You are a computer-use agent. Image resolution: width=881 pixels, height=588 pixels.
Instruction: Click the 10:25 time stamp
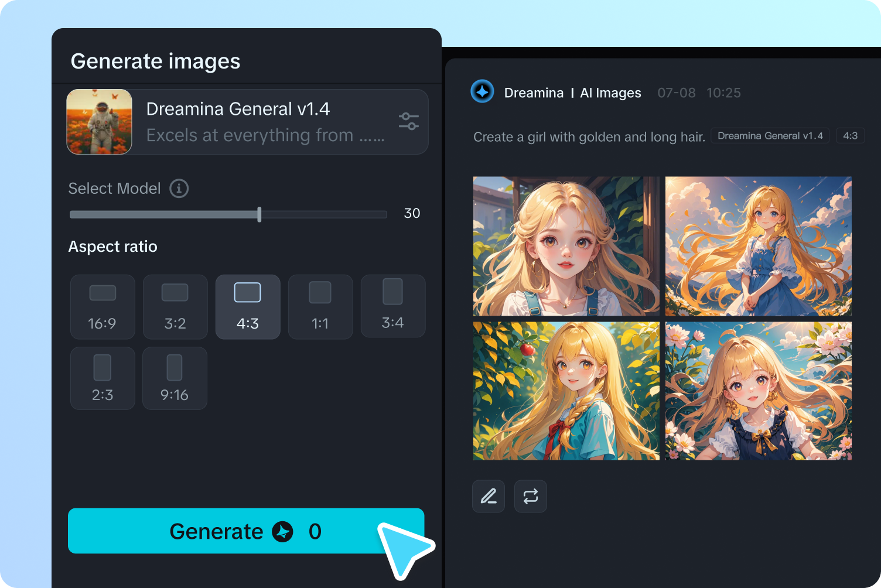[x=723, y=93]
